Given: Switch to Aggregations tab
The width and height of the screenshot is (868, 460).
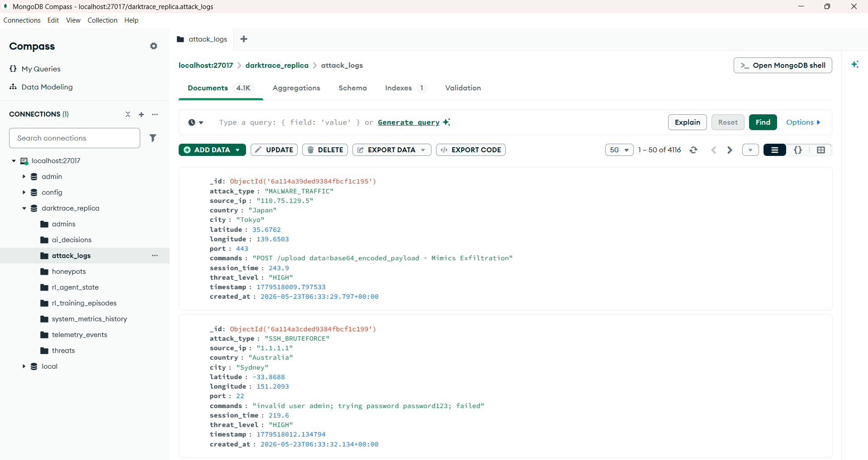Looking at the screenshot, I should pos(296,88).
